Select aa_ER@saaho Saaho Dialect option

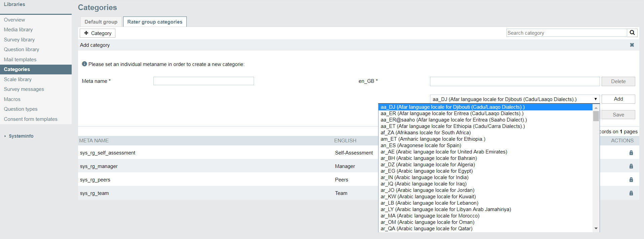point(485,120)
